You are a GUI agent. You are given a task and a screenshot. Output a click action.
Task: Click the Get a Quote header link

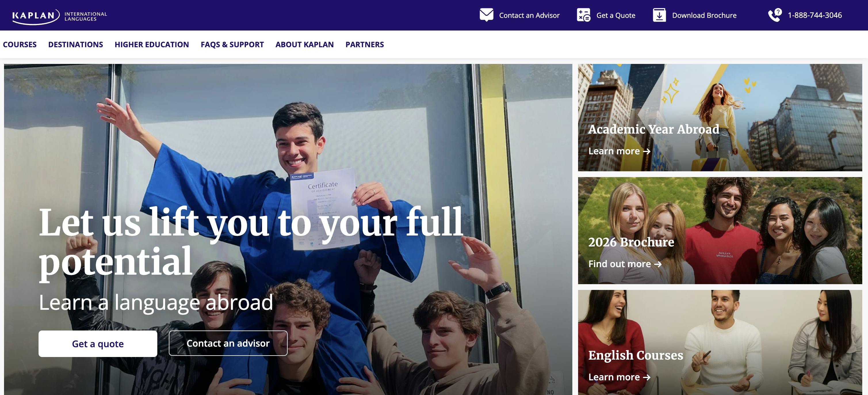(x=615, y=15)
